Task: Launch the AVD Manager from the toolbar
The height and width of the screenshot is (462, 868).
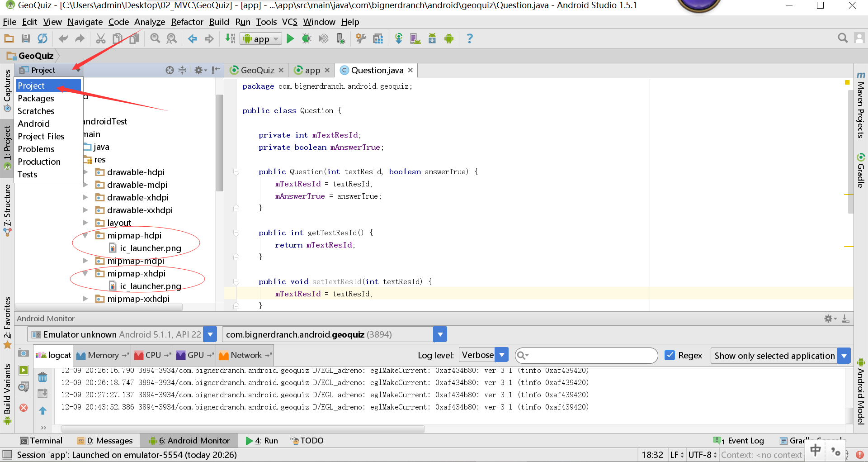Action: tap(415, 38)
